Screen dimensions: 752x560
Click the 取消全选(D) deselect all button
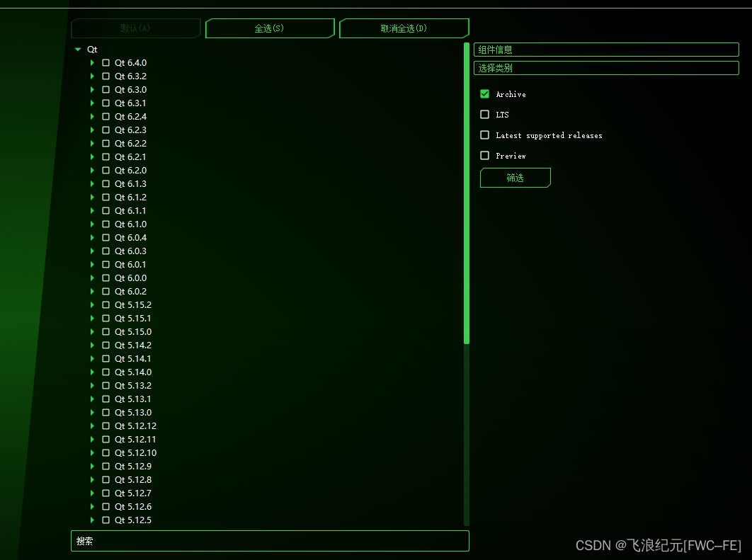pos(404,28)
